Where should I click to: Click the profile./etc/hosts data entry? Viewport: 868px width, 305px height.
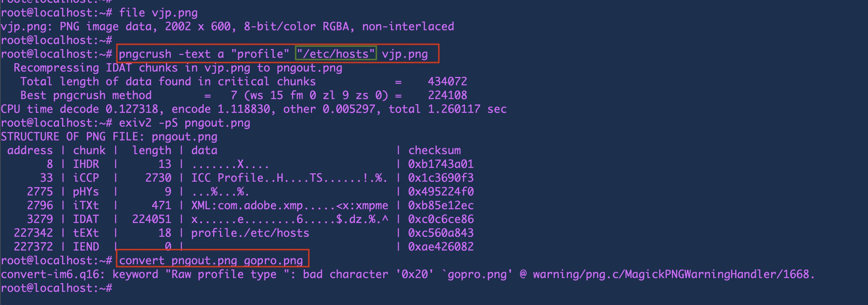(250, 233)
